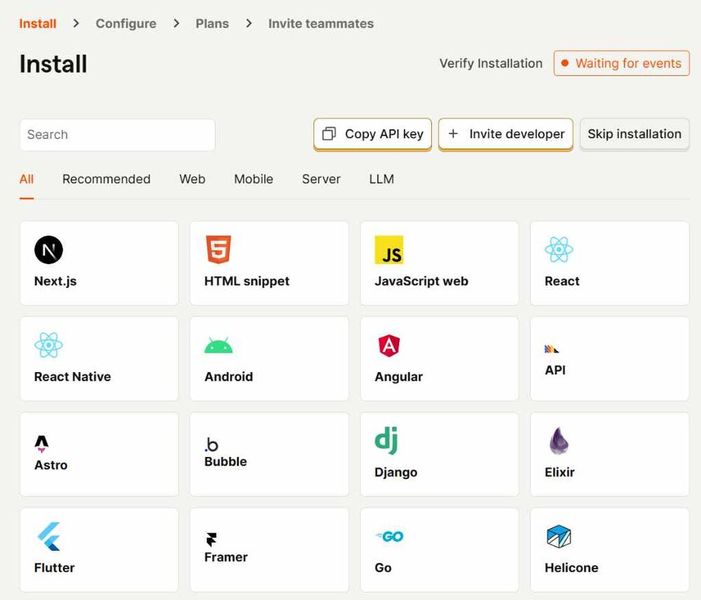Click the Waiting for events badge
Screen dimensions: 701x600
pos(621,63)
